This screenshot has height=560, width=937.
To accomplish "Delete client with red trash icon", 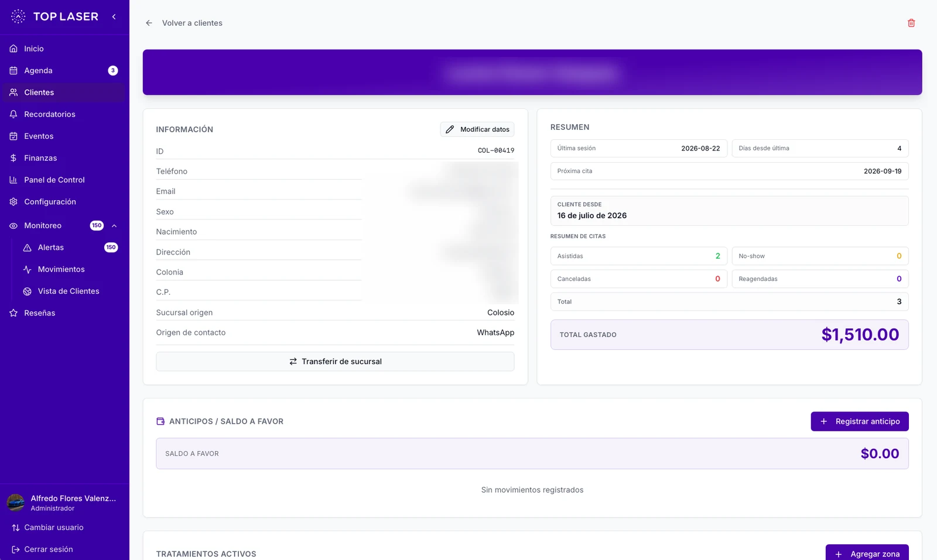I will [x=911, y=23].
